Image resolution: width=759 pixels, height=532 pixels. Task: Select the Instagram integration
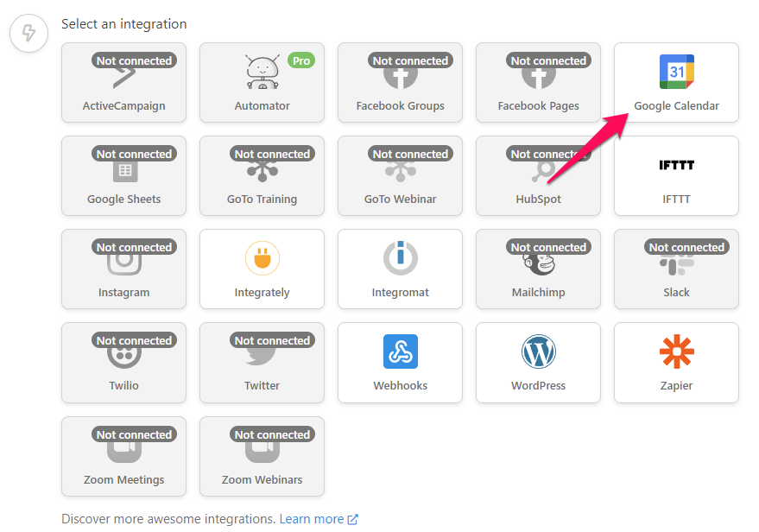(124, 269)
